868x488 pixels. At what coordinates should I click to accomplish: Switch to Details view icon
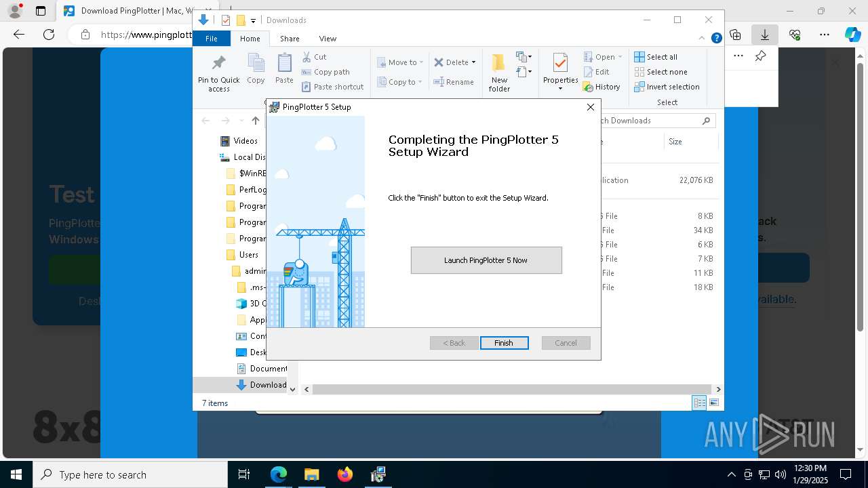(699, 403)
